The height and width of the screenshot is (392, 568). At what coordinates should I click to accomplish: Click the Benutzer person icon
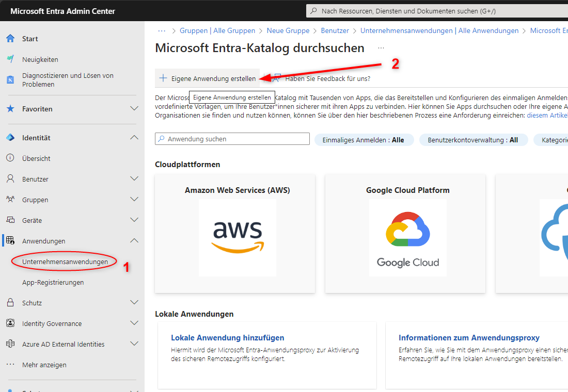coord(10,179)
